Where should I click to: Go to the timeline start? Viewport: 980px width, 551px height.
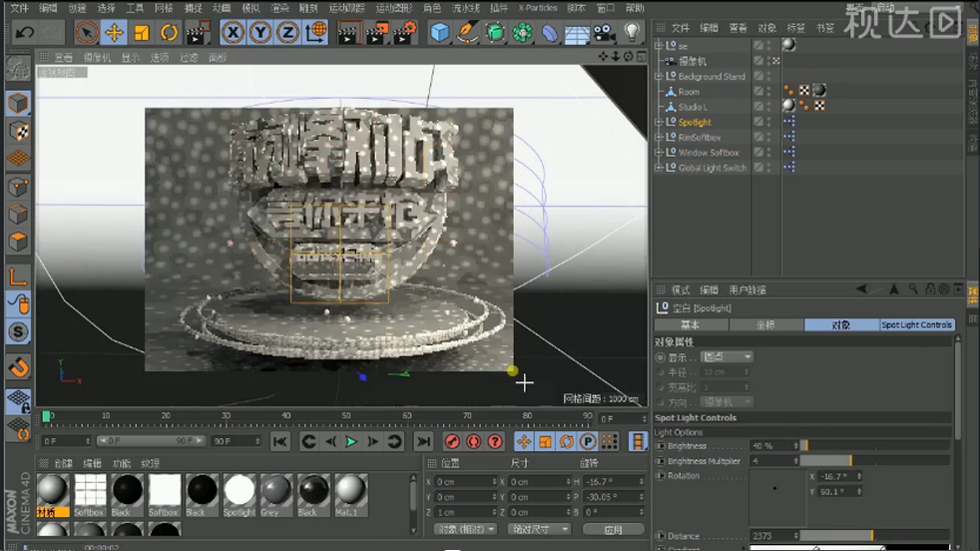click(280, 441)
